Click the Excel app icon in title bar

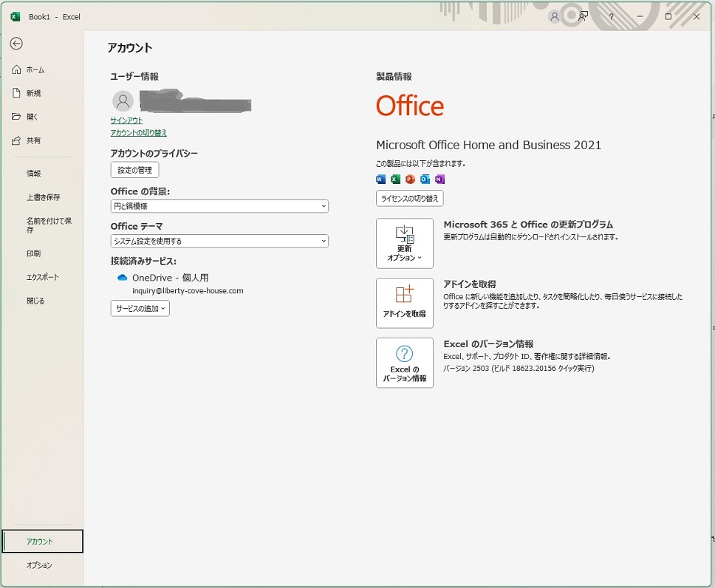click(16, 17)
